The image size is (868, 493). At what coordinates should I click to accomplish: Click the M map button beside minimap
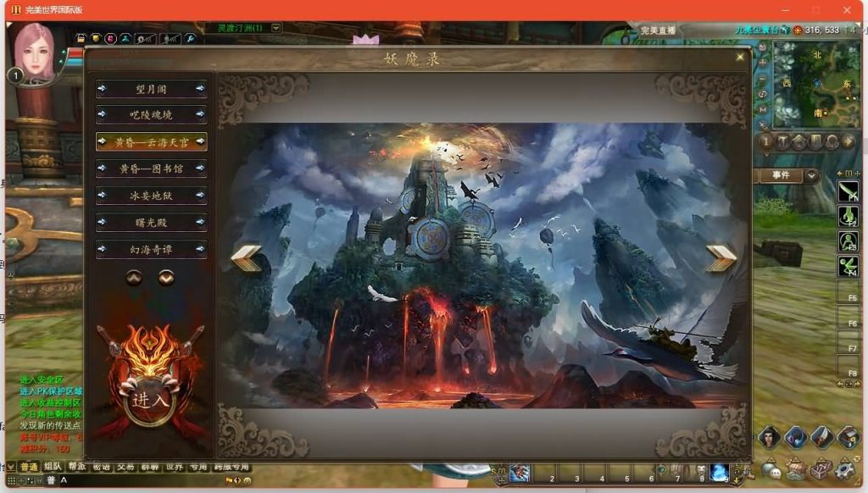[762, 109]
